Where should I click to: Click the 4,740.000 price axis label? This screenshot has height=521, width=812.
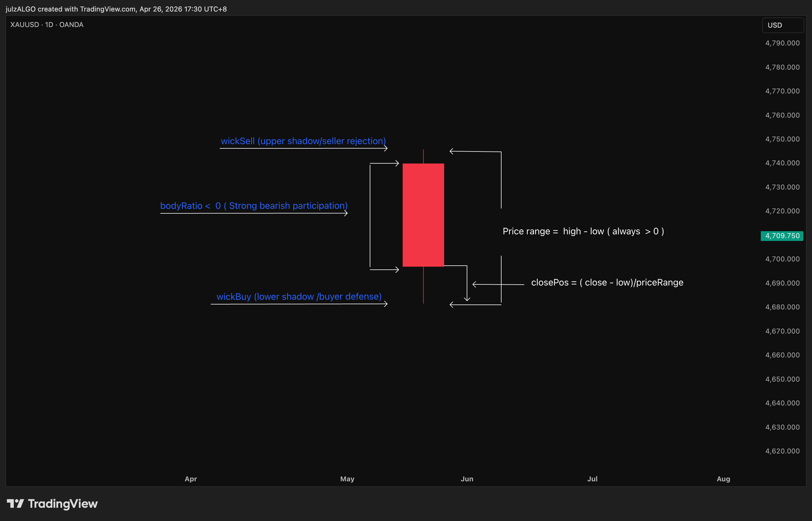pos(783,163)
